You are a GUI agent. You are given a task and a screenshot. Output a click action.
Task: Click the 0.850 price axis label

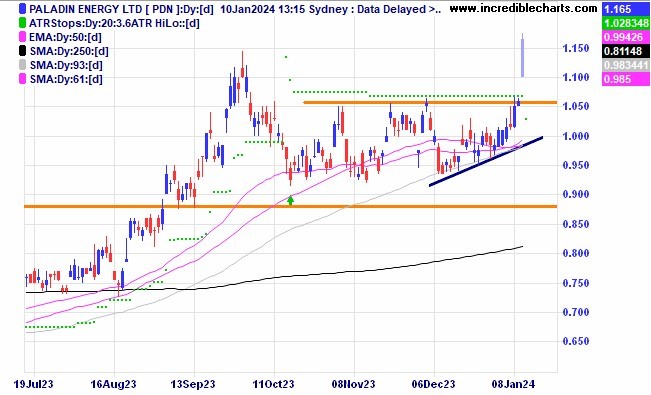576,224
